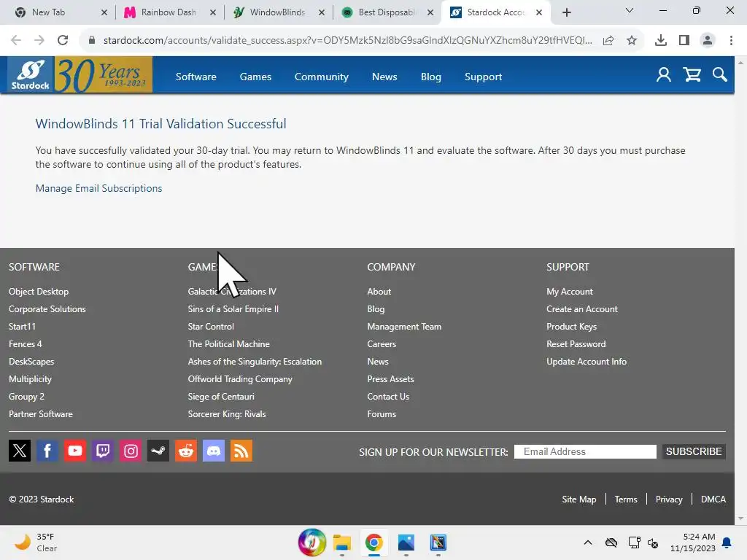The image size is (747, 560).
Task: Go back to previous page
Action: 16,41
